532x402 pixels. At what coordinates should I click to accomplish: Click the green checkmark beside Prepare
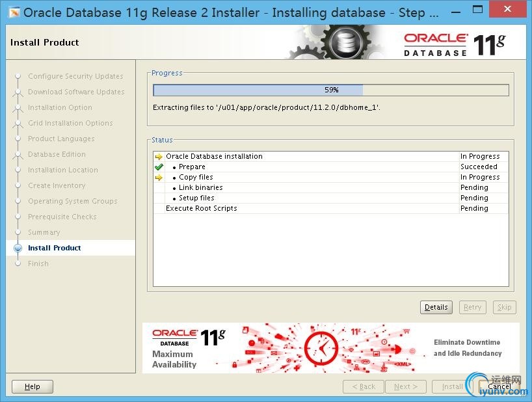159,167
